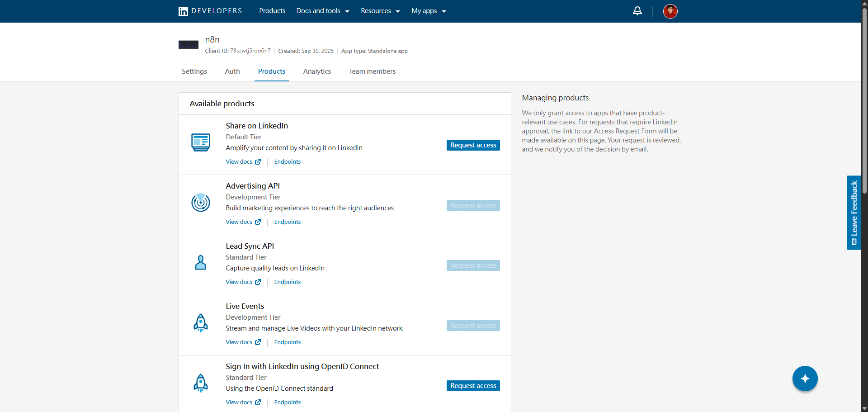The width and height of the screenshot is (868, 412).
Task: Click the profile avatar in the top bar
Action: (670, 11)
